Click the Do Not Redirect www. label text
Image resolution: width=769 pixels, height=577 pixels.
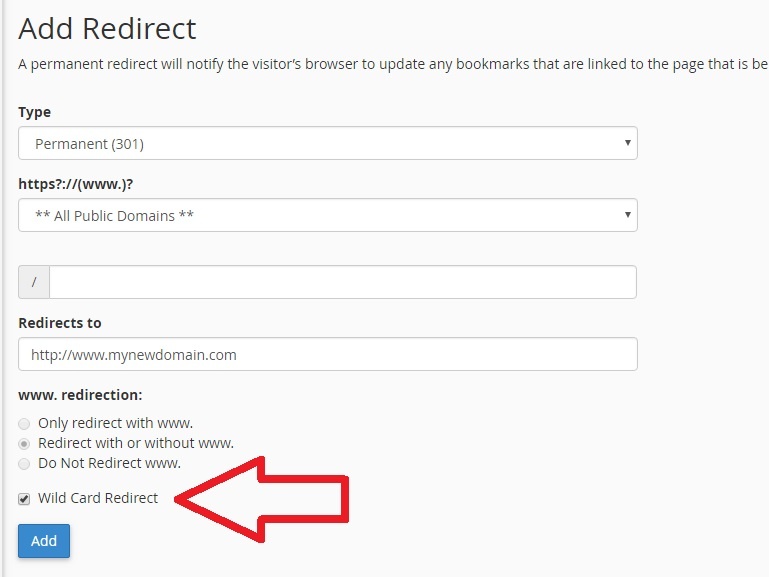click(x=109, y=463)
